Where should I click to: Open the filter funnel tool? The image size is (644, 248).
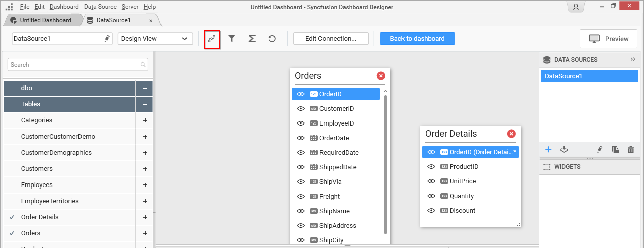[232, 39]
